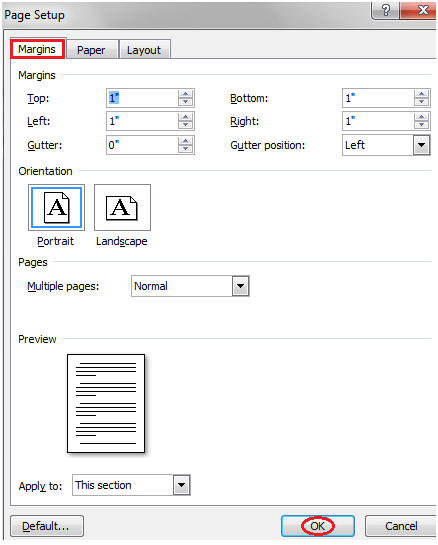Click the Multiple pages label
This screenshot has width=438, height=545.
point(63,286)
